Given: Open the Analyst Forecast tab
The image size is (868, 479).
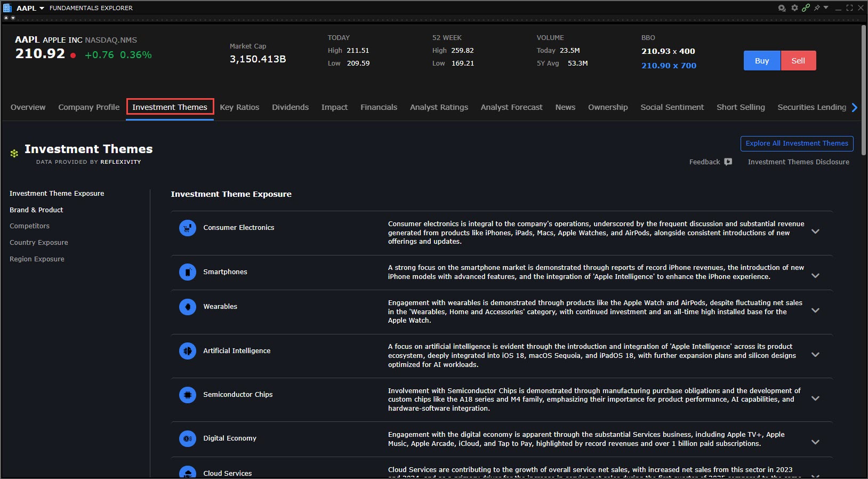Looking at the screenshot, I should tap(512, 107).
